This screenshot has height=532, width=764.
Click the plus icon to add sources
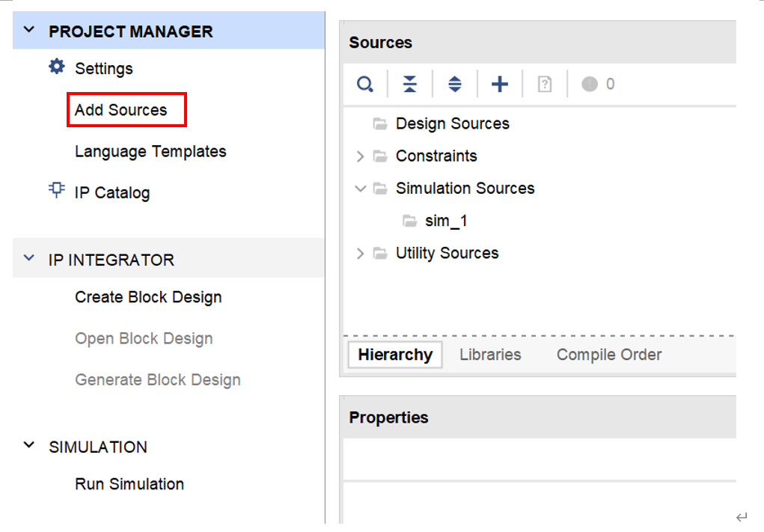click(499, 84)
